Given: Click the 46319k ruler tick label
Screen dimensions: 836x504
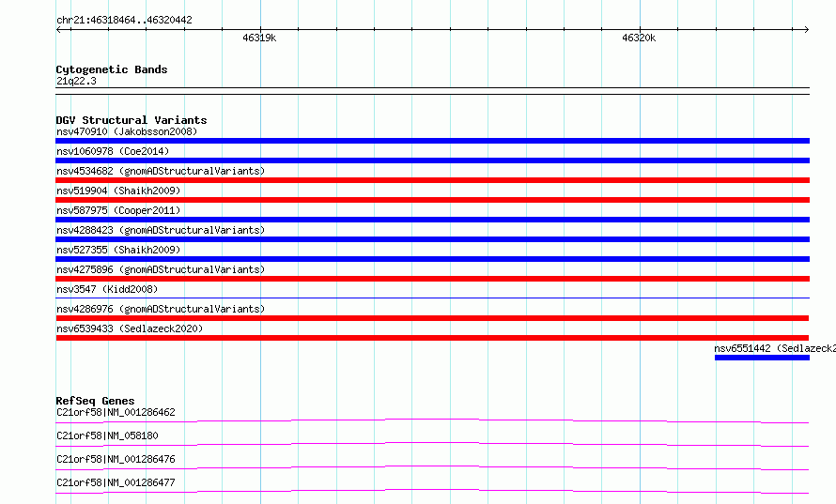Looking at the screenshot, I should [259, 38].
